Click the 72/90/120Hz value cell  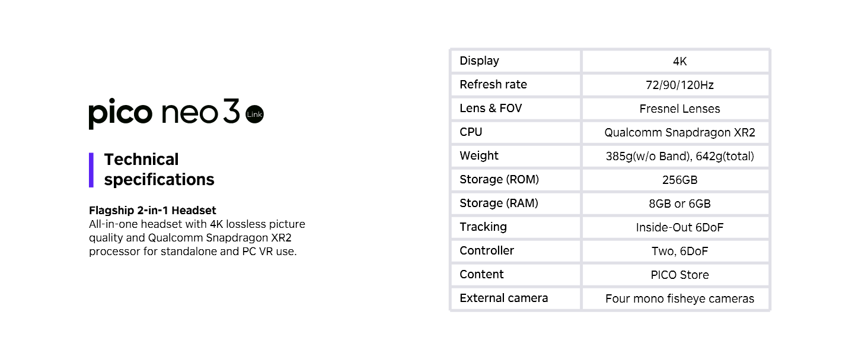[x=676, y=85]
